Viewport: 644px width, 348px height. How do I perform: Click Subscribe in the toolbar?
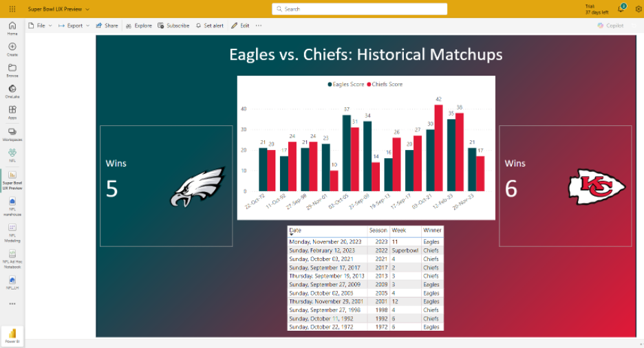coord(173,25)
